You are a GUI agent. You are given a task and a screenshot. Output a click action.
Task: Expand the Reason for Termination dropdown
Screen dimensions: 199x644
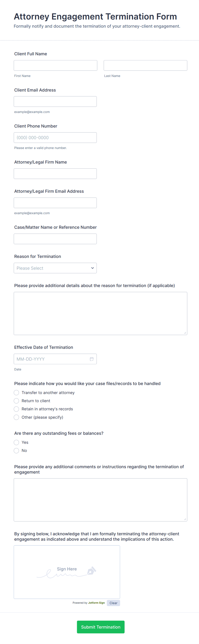55,268
